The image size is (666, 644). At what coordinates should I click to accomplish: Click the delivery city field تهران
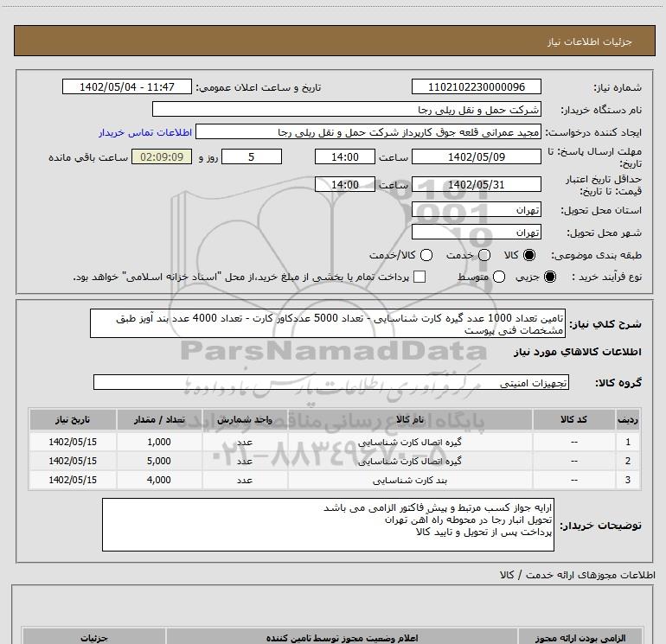pyautogui.click(x=476, y=232)
